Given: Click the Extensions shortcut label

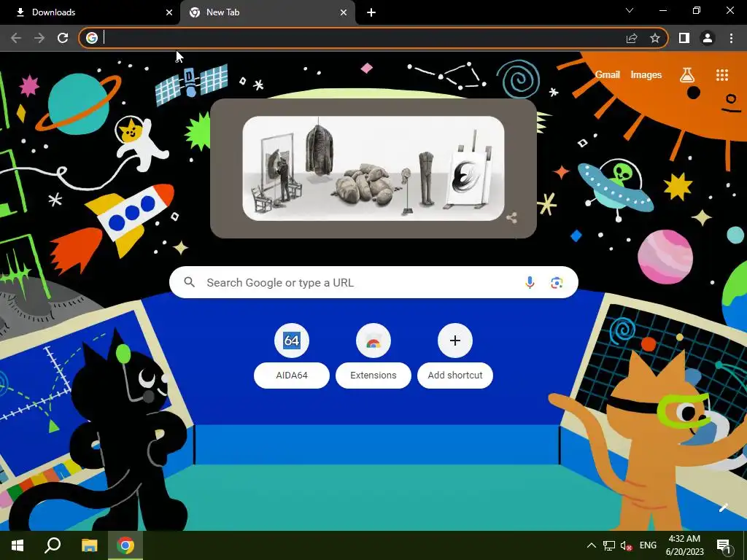Looking at the screenshot, I should pyautogui.click(x=373, y=376).
